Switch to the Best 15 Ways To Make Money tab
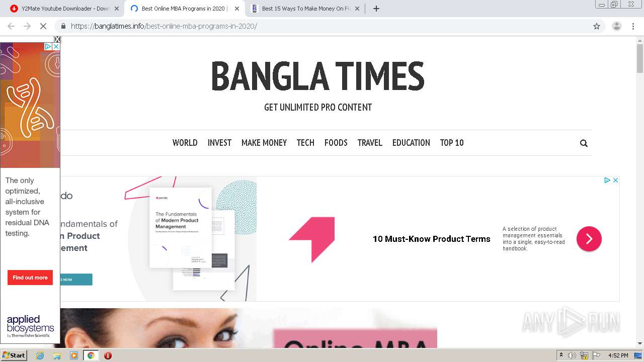Screen dimensions: 644x362 305,9
